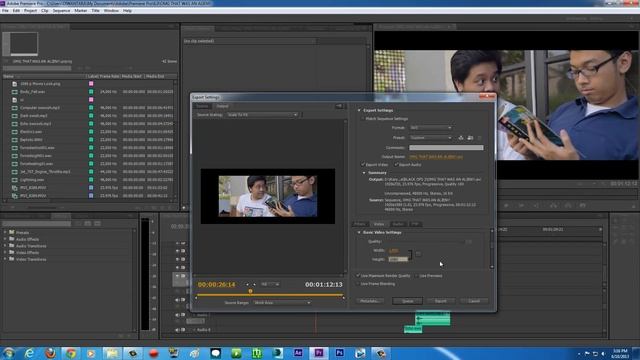Set Out point in export preview

point(254,284)
